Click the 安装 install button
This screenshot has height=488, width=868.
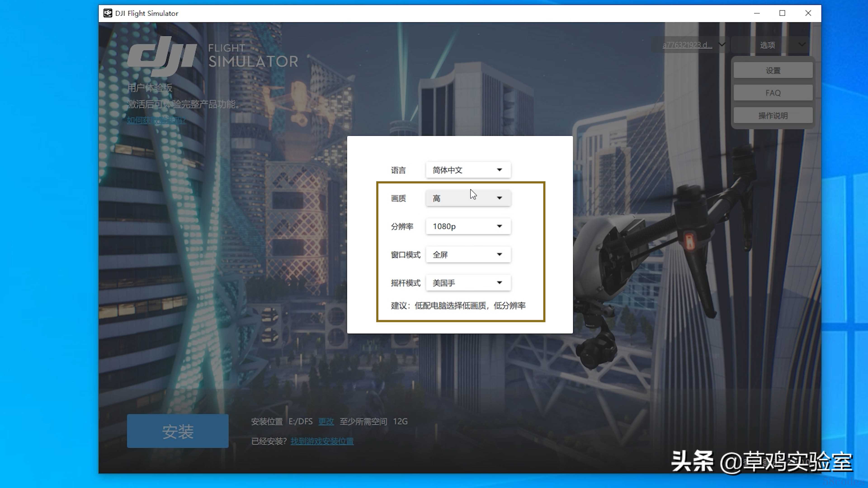(178, 432)
